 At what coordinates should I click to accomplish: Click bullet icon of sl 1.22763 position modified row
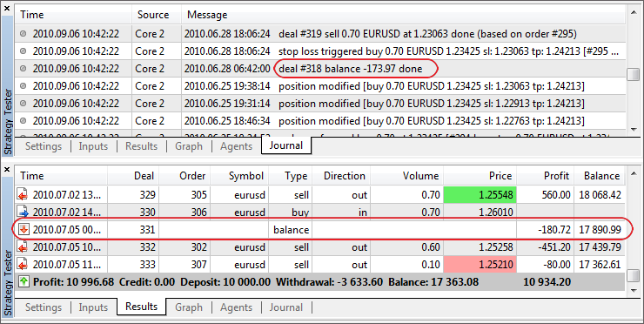coord(23,121)
